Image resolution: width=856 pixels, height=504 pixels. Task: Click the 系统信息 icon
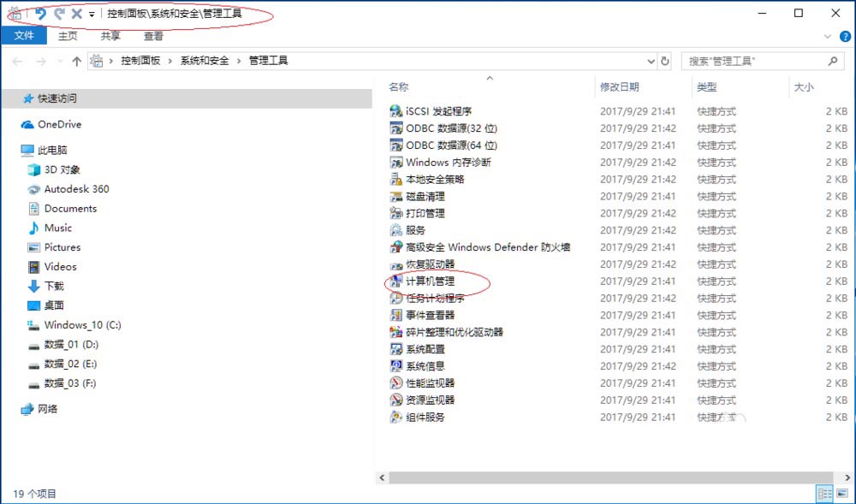click(395, 366)
